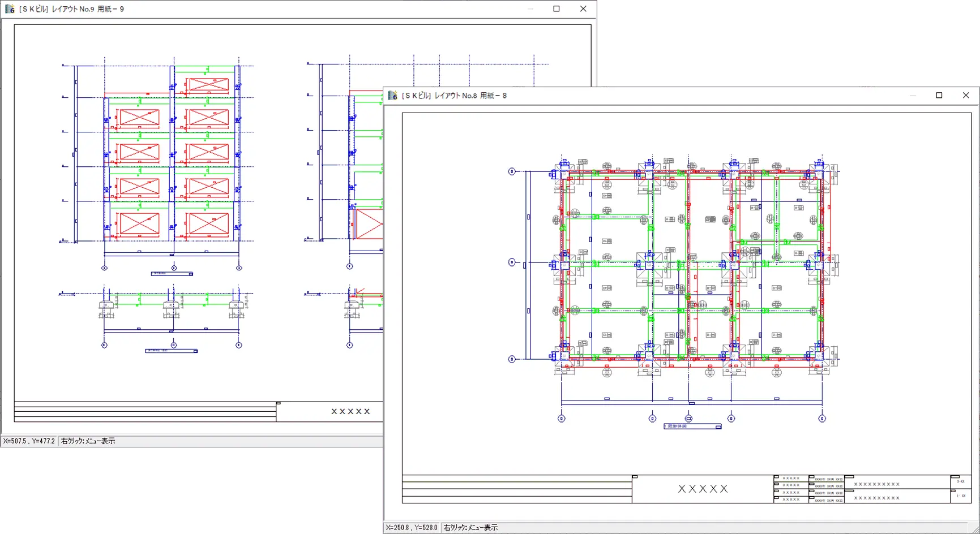Close the レイアウト No.8 window
The width and height of the screenshot is (980, 534).
(x=966, y=96)
